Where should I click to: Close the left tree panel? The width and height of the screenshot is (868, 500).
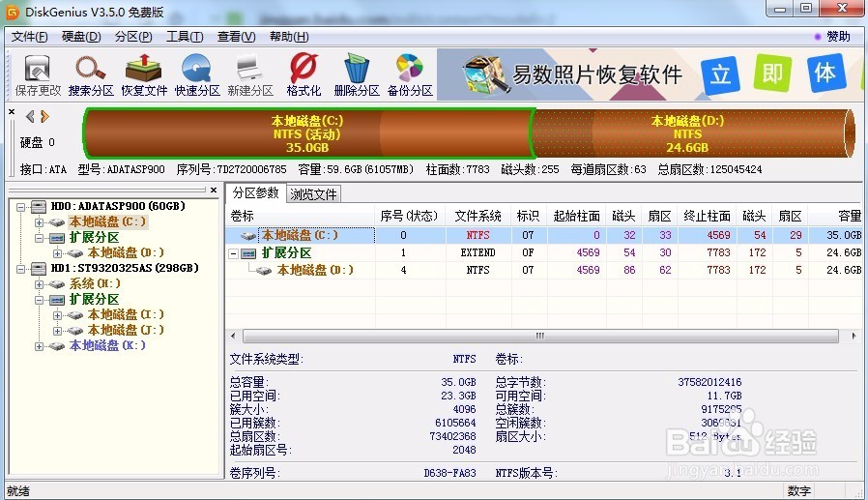(x=214, y=190)
